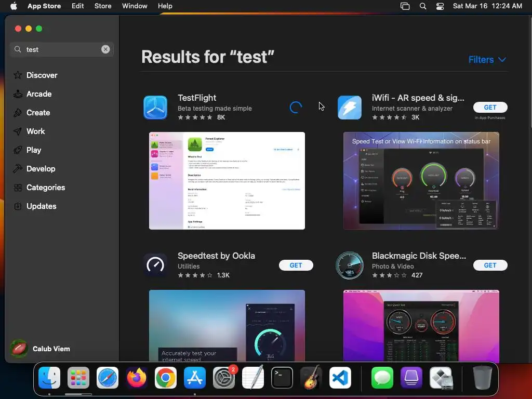
Task: Click the search field containing test
Action: point(62,49)
